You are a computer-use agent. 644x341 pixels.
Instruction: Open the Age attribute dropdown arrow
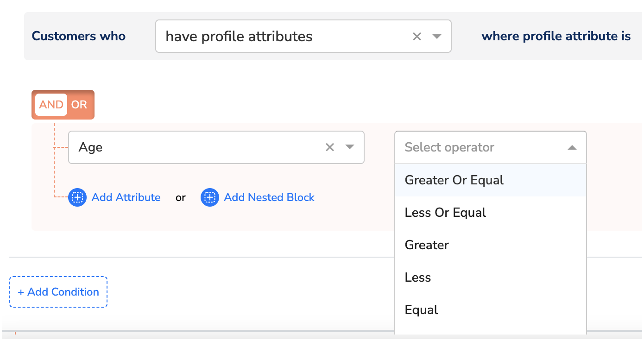(x=350, y=147)
